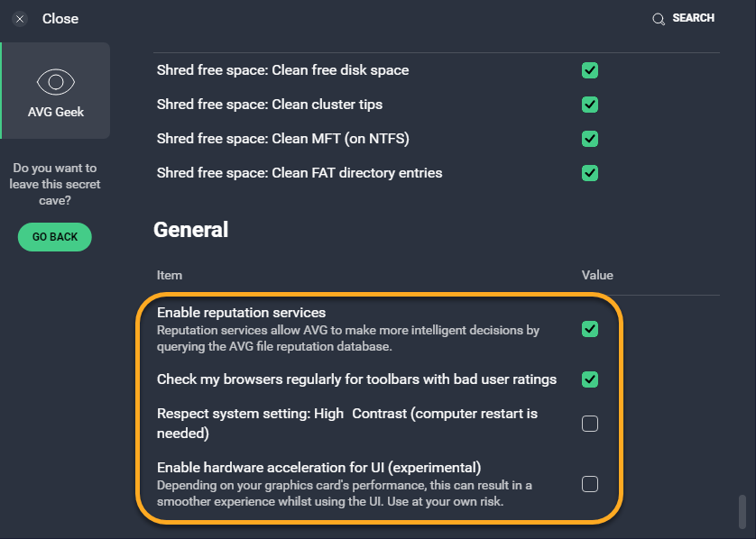Disable Enable reputation services checkbox

(x=590, y=329)
